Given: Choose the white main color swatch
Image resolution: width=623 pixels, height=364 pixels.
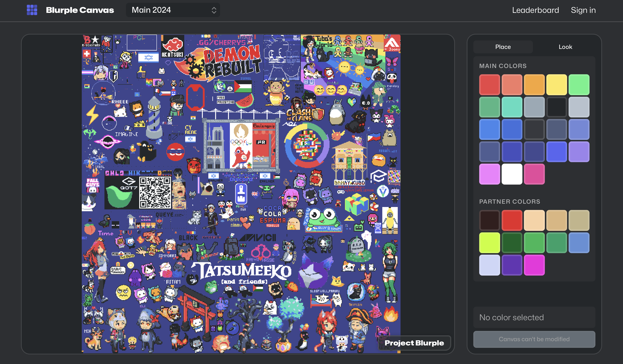Looking at the screenshot, I should 512,174.
